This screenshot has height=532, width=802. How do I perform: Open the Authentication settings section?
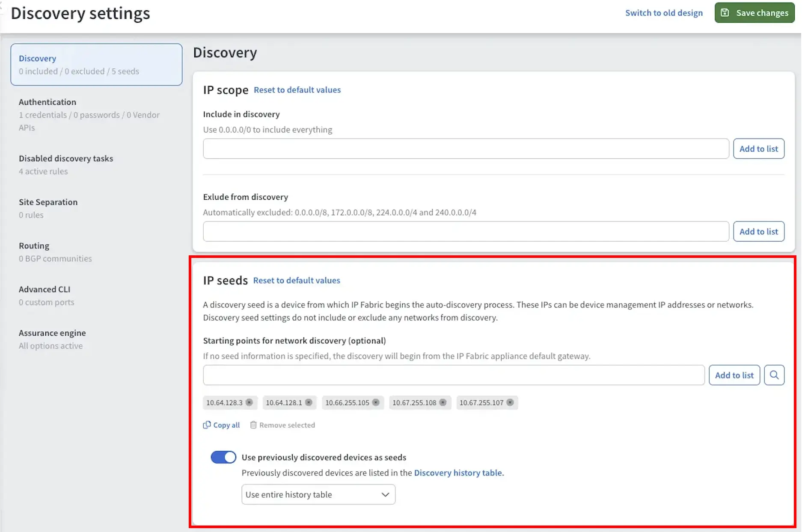coord(48,102)
